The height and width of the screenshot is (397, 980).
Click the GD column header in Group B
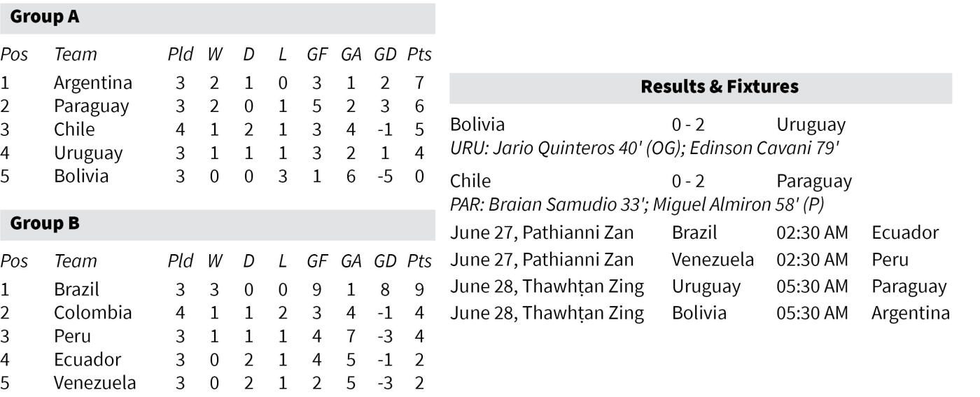click(385, 261)
